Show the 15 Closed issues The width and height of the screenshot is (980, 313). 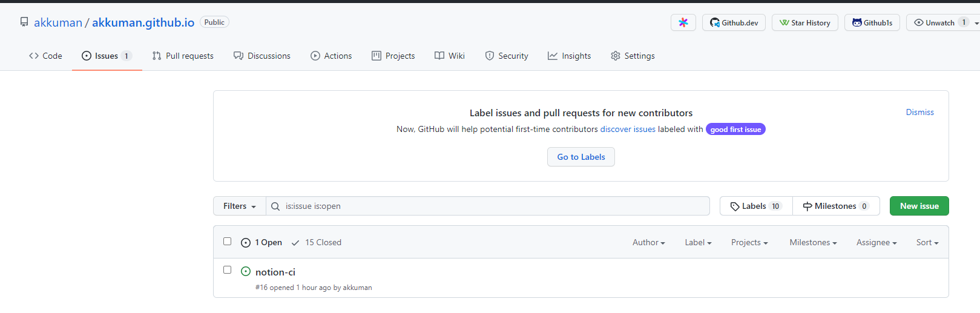point(317,242)
